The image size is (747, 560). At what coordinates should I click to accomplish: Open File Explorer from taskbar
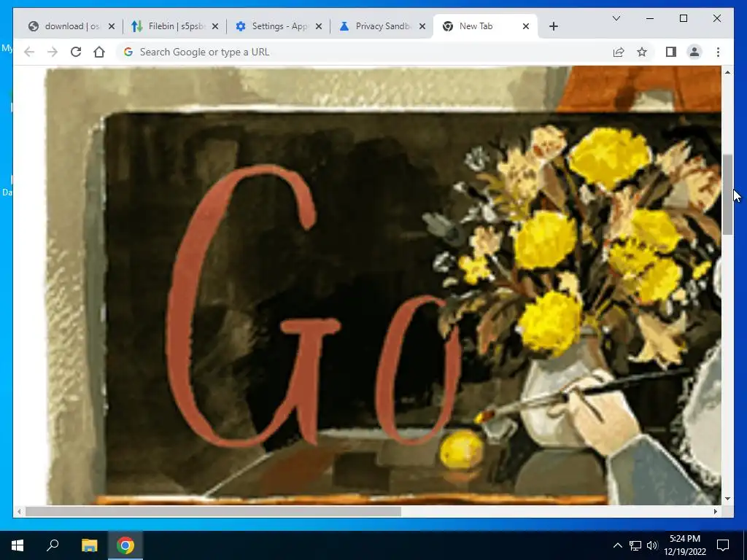click(89, 545)
